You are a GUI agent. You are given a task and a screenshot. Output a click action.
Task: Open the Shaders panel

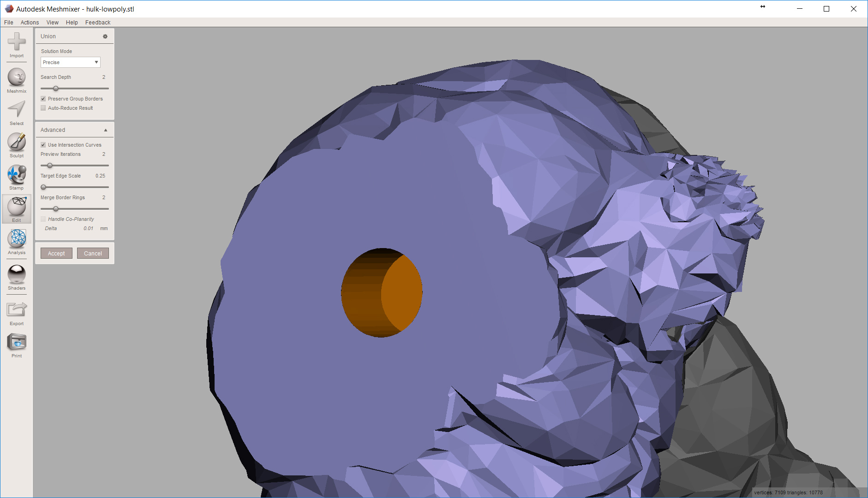(x=17, y=276)
